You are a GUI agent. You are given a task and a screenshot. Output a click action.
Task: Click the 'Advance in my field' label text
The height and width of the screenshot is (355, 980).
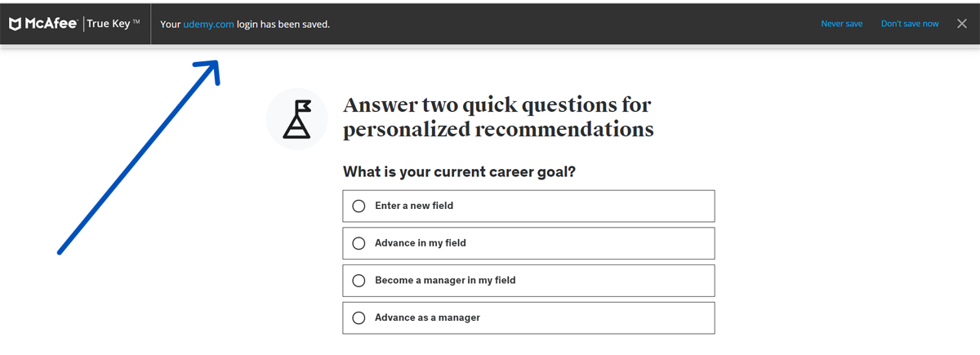coord(420,243)
